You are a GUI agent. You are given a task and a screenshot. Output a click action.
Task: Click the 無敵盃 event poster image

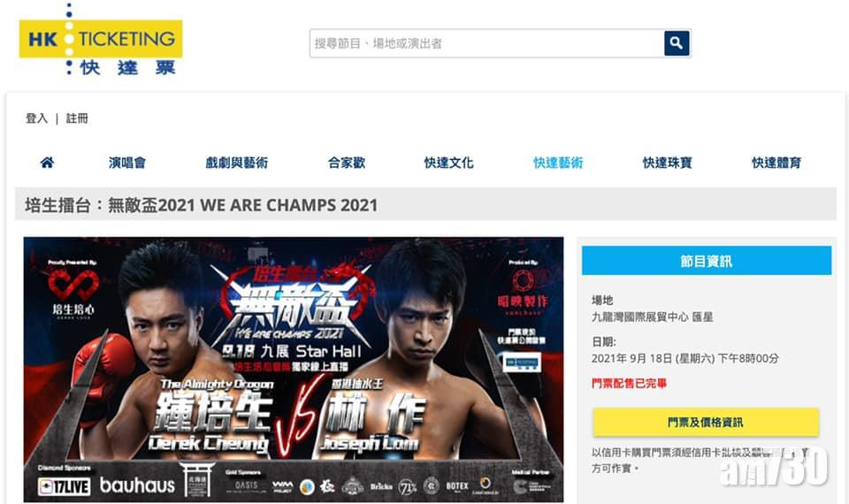[294, 370]
